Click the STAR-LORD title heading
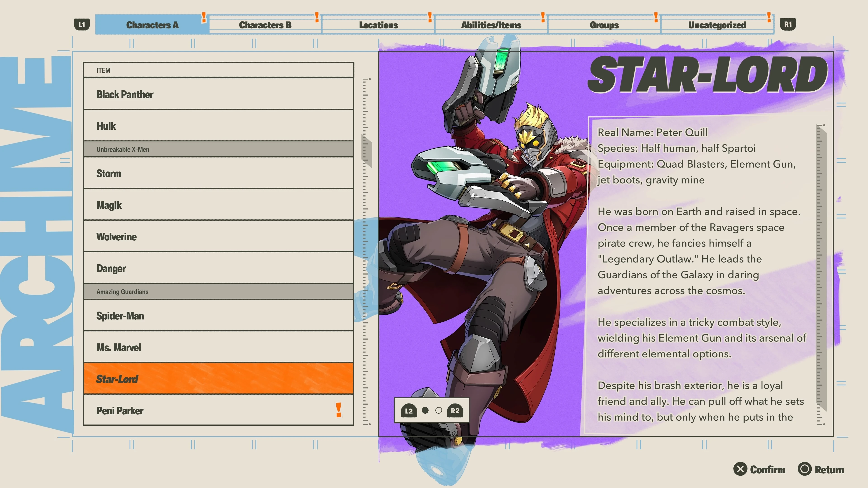Viewport: 868px width, 488px height. 708,74
